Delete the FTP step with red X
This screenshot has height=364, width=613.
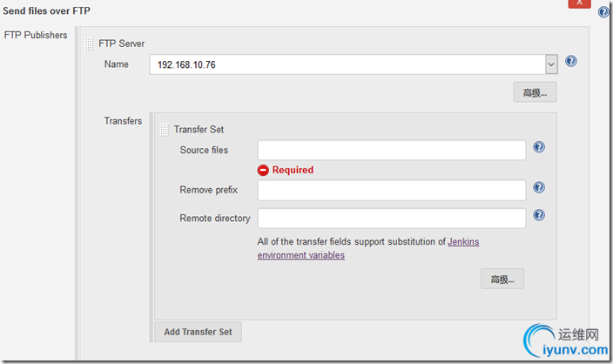pos(579,3)
